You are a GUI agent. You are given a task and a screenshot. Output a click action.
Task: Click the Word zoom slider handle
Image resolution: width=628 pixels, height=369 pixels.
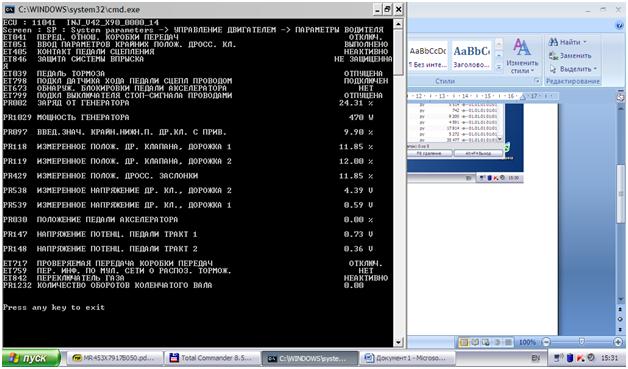581,342
